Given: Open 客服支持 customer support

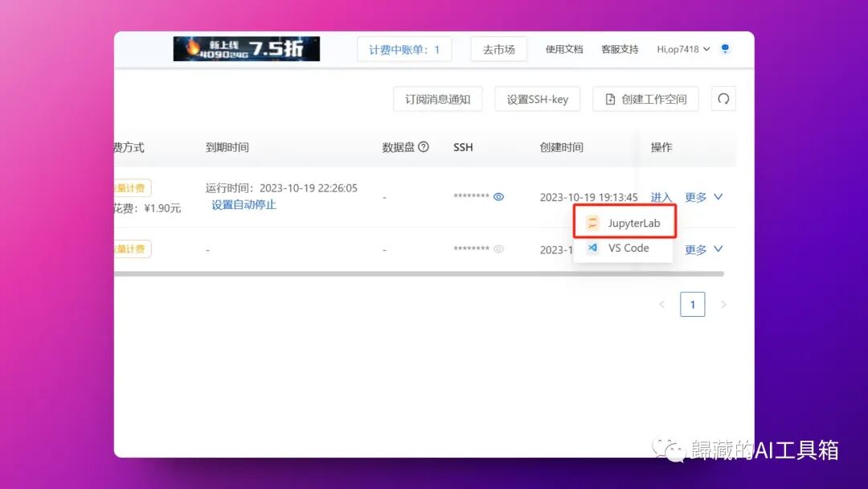Looking at the screenshot, I should click(620, 49).
